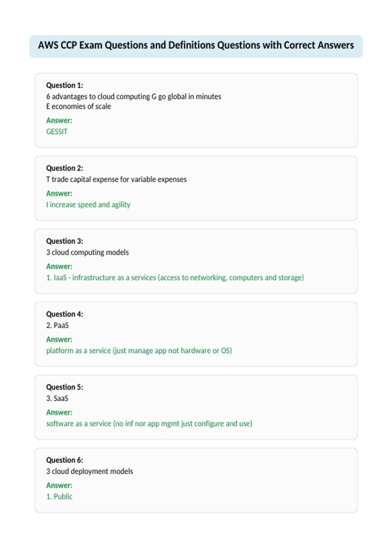Select the Question 4 heading

coord(64,314)
